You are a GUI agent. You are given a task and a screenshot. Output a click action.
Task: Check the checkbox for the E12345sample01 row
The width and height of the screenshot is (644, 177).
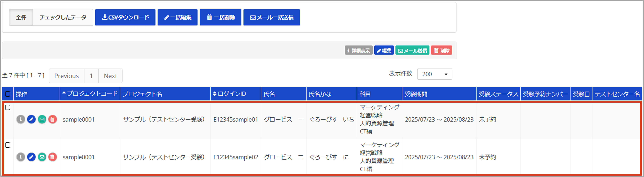pos(8,107)
